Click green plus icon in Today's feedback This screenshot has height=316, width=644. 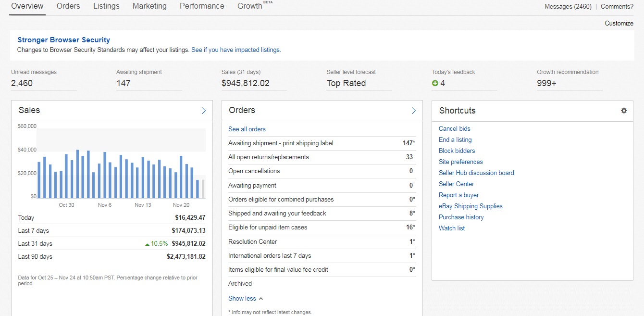pos(435,83)
